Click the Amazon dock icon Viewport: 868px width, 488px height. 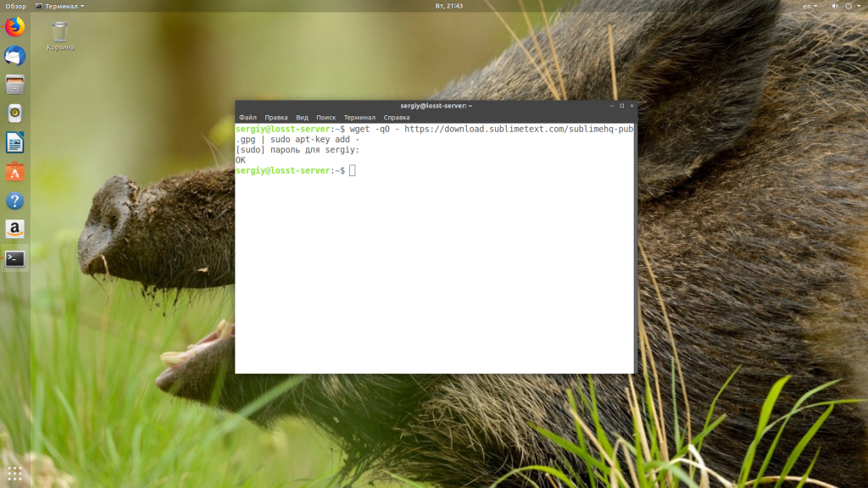(14, 230)
